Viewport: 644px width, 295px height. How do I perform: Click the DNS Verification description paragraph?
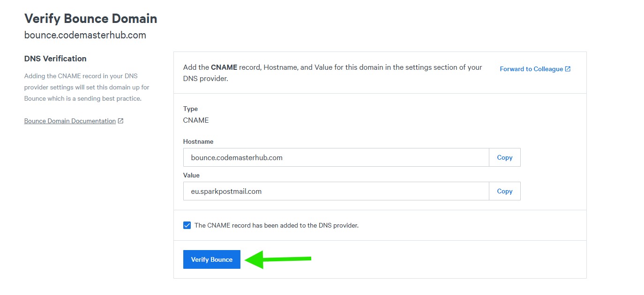[x=87, y=87]
